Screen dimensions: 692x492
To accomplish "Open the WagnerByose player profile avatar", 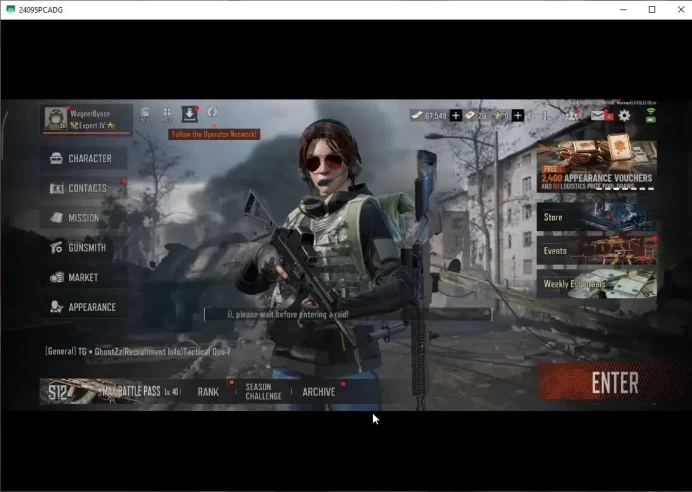I will [56, 118].
